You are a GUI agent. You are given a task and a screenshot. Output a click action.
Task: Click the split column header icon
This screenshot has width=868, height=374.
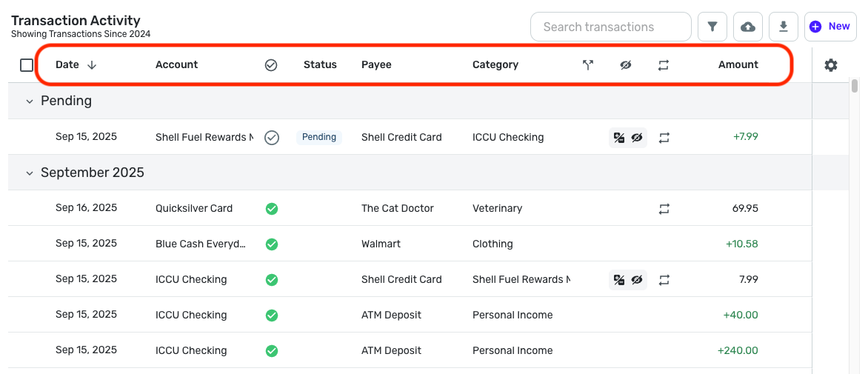coord(588,65)
